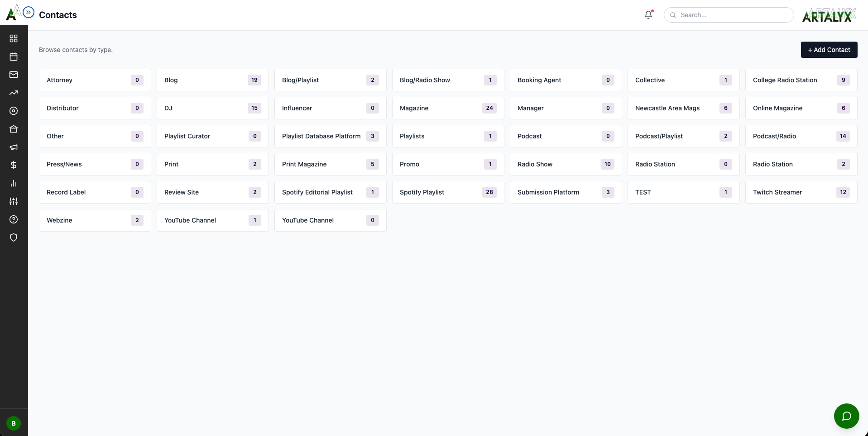The height and width of the screenshot is (436, 868).
Task: Open the Webzine card
Action: 95,220
